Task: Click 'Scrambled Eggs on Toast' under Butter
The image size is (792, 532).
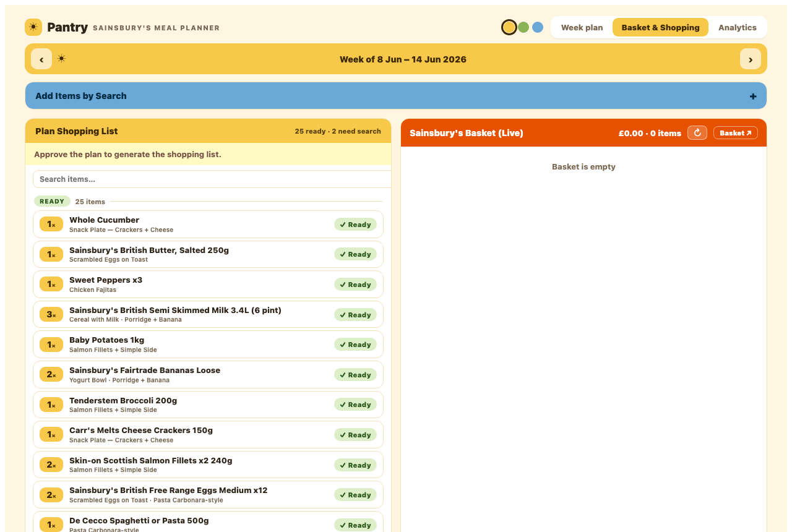Action: 108,260
